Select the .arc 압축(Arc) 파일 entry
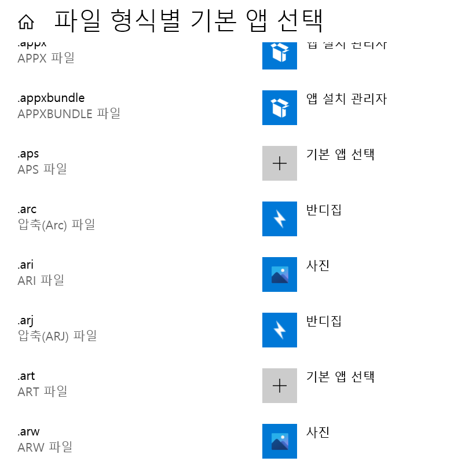The width and height of the screenshot is (476, 476). coord(57,217)
